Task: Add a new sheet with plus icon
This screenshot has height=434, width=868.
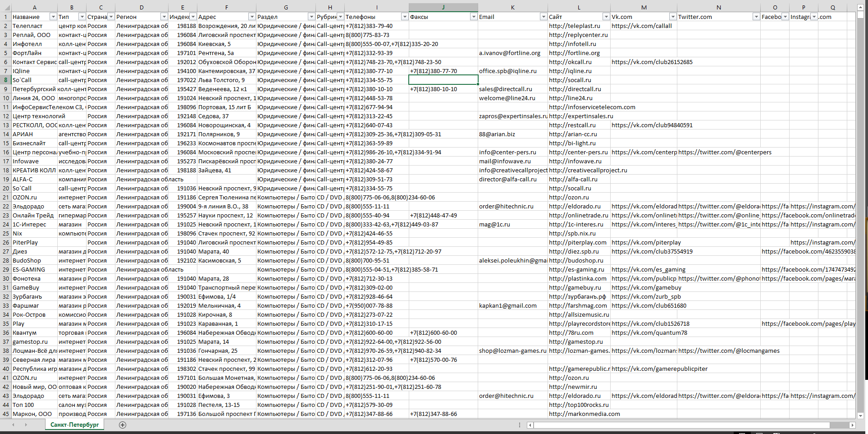Action: [123, 425]
